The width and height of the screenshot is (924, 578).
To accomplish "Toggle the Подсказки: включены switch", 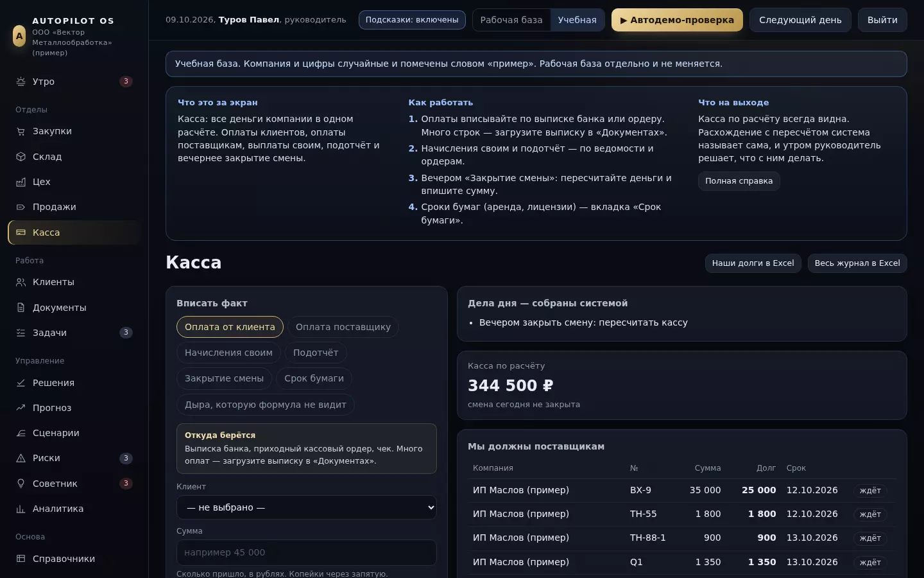I will tap(412, 20).
